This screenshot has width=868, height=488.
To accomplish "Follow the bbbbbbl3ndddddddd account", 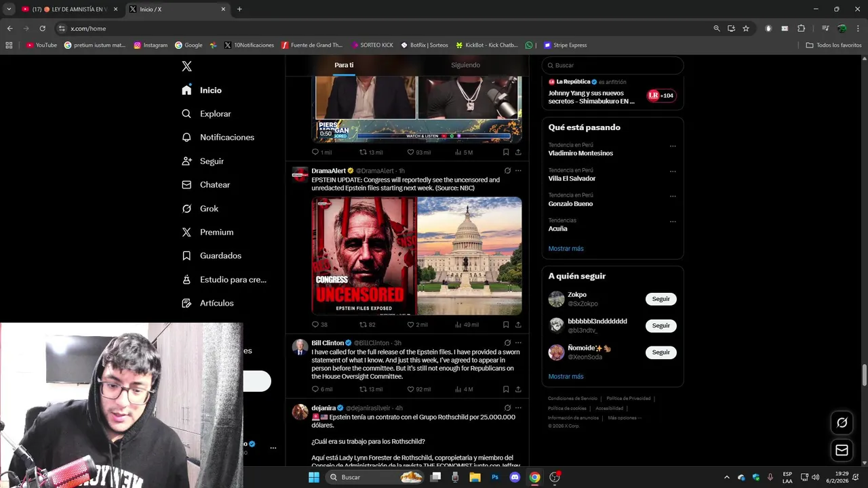I will (x=660, y=325).
